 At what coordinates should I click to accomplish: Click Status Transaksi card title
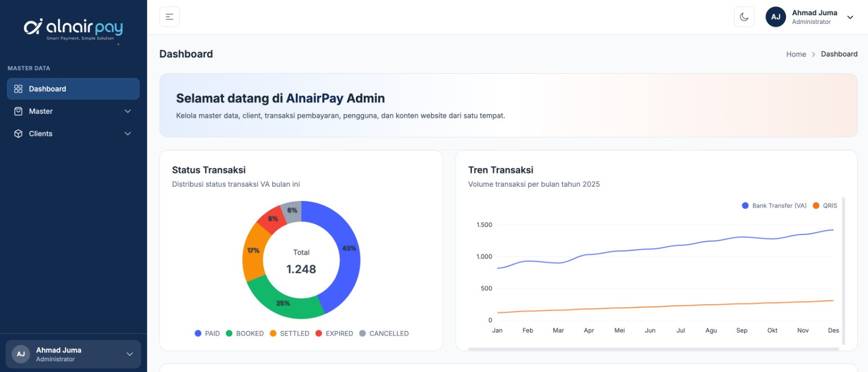pos(209,170)
